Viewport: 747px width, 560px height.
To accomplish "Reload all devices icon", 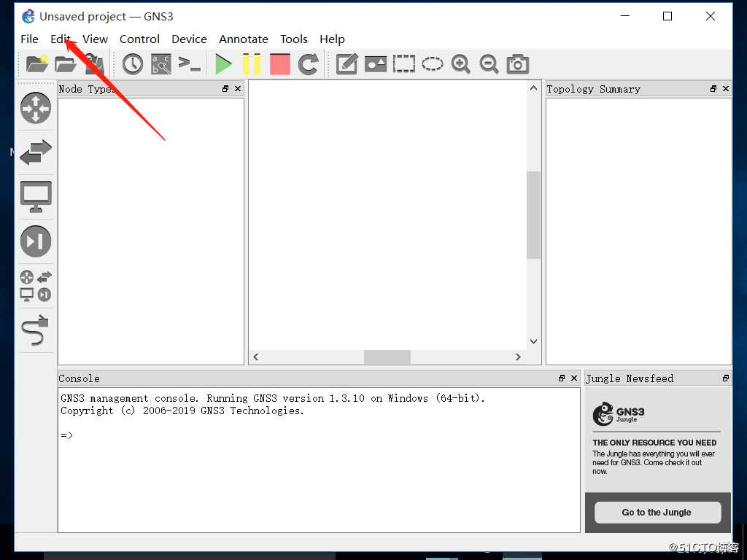I will pos(309,64).
